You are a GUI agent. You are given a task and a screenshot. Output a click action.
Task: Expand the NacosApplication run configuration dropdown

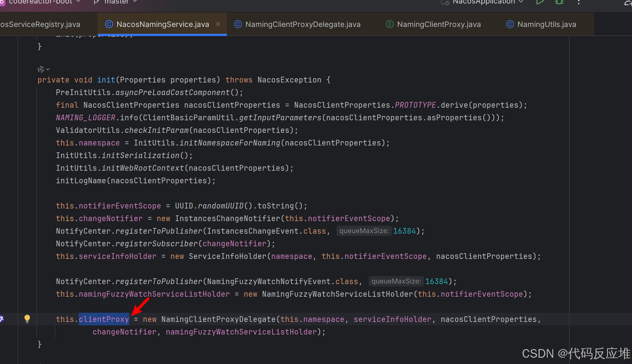(x=521, y=2)
